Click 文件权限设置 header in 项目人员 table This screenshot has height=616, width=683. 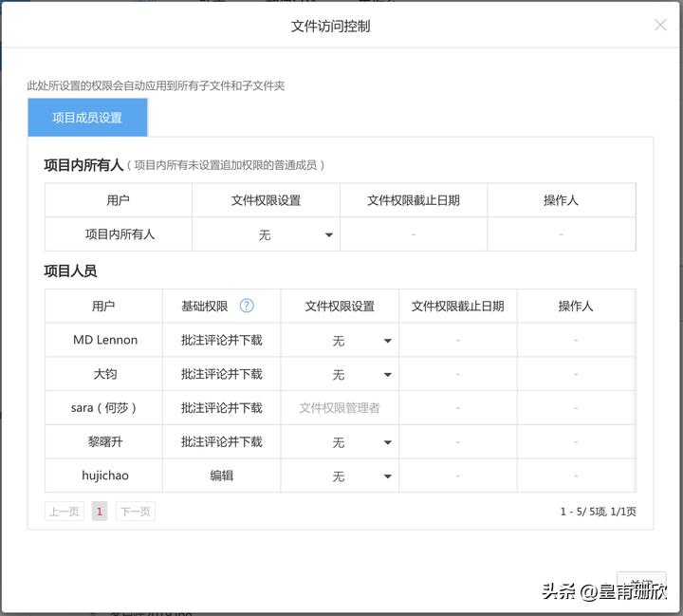pos(340,306)
